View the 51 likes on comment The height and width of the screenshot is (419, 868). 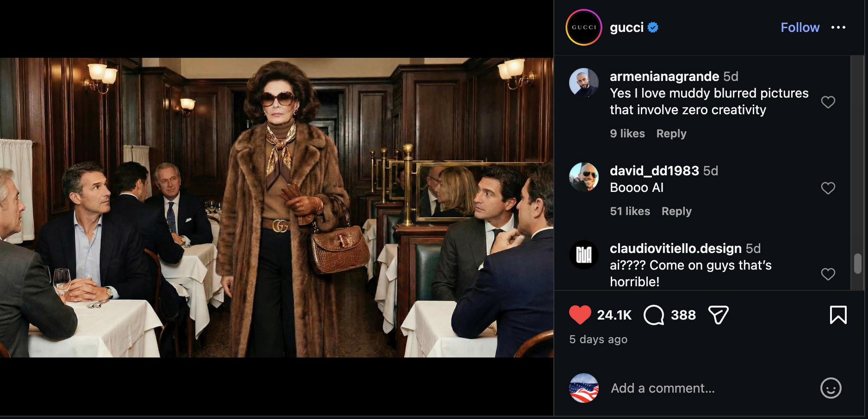(630, 211)
